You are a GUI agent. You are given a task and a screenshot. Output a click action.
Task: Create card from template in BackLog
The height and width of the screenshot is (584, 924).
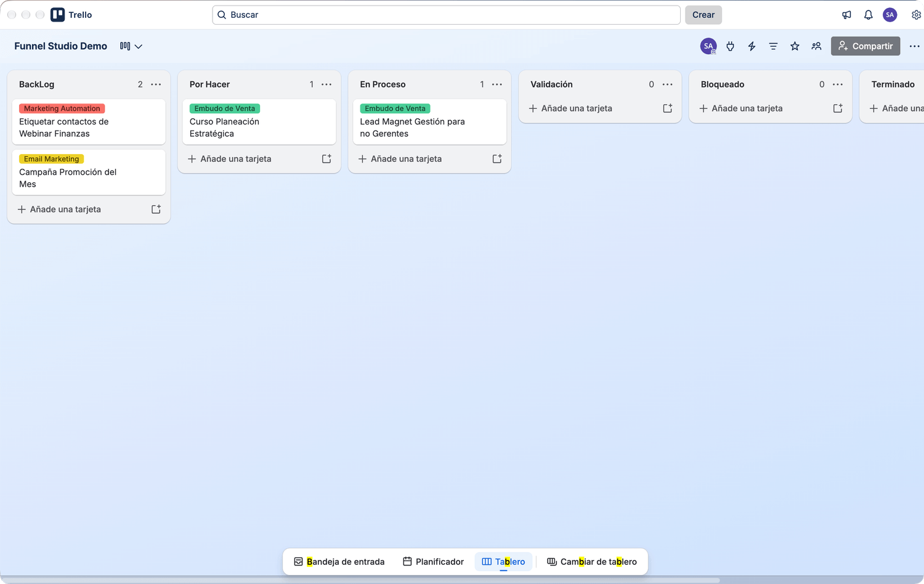pyautogui.click(x=156, y=209)
